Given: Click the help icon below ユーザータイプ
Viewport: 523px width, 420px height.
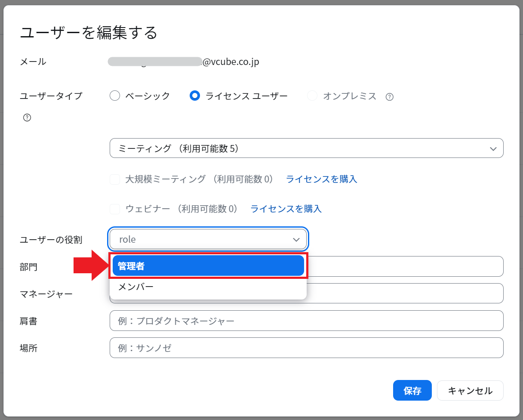Looking at the screenshot, I should (27, 117).
